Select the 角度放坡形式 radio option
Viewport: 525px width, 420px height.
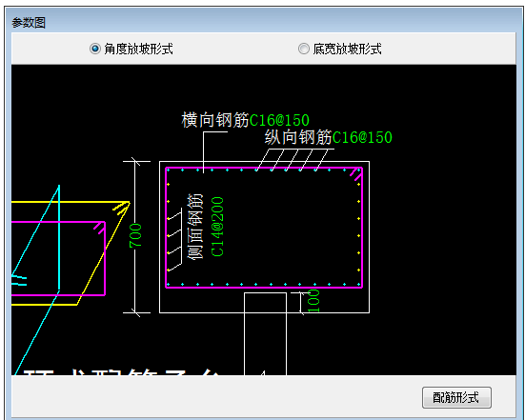[131, 49]
